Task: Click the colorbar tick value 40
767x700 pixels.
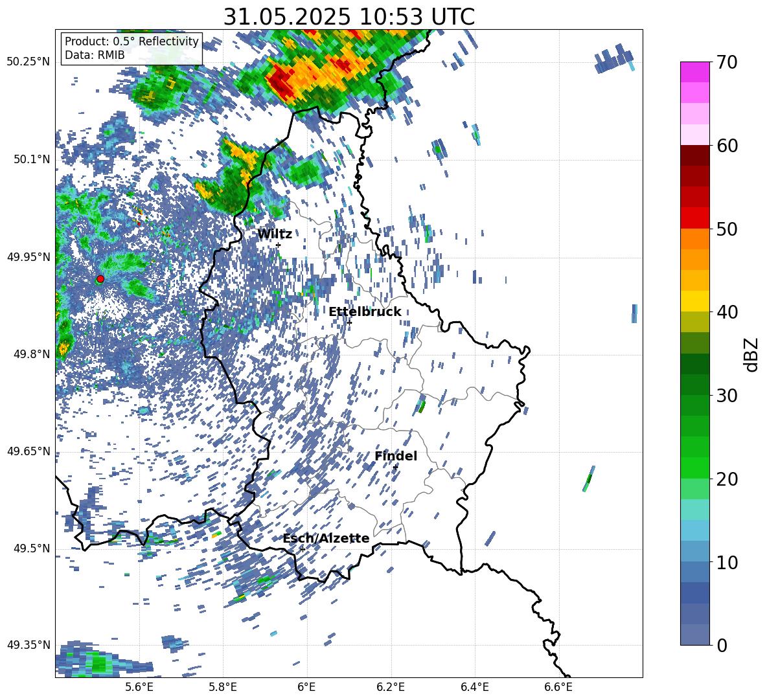Action: tap(727, 312)
